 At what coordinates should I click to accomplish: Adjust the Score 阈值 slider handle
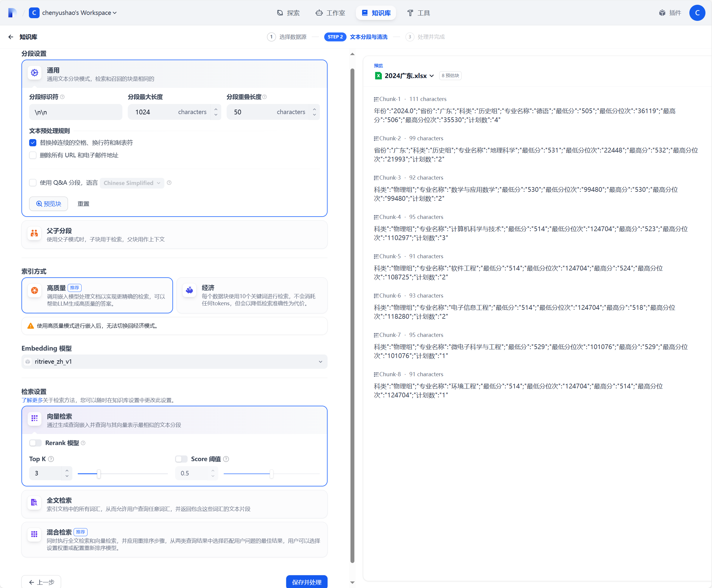(272, 474)
